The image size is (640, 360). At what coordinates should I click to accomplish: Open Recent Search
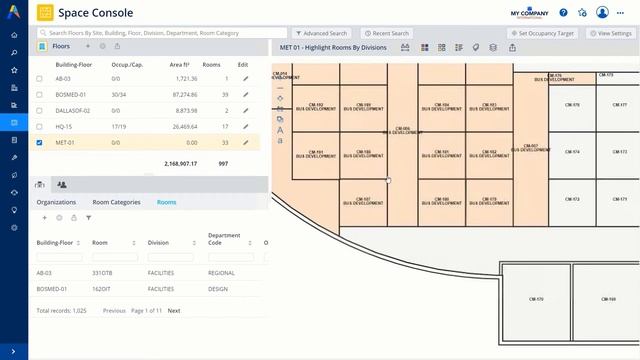coord(387,33)
